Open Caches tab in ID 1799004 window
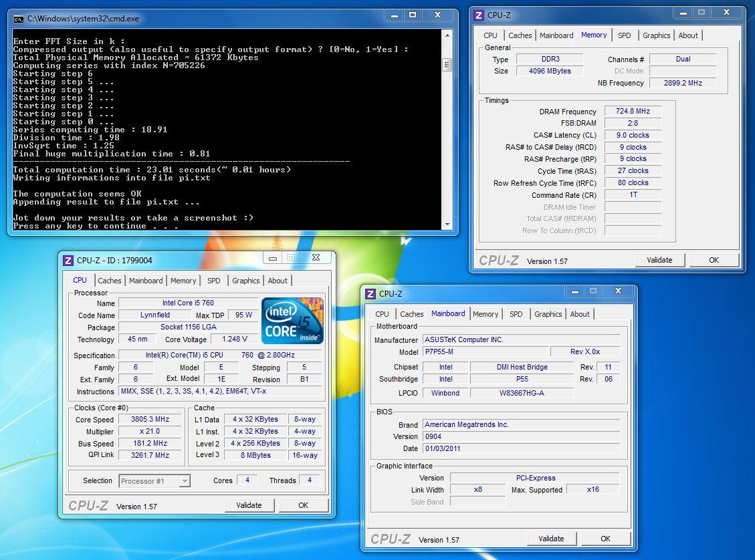Screen dimensions: 755x560 click(x=109, y=281)
